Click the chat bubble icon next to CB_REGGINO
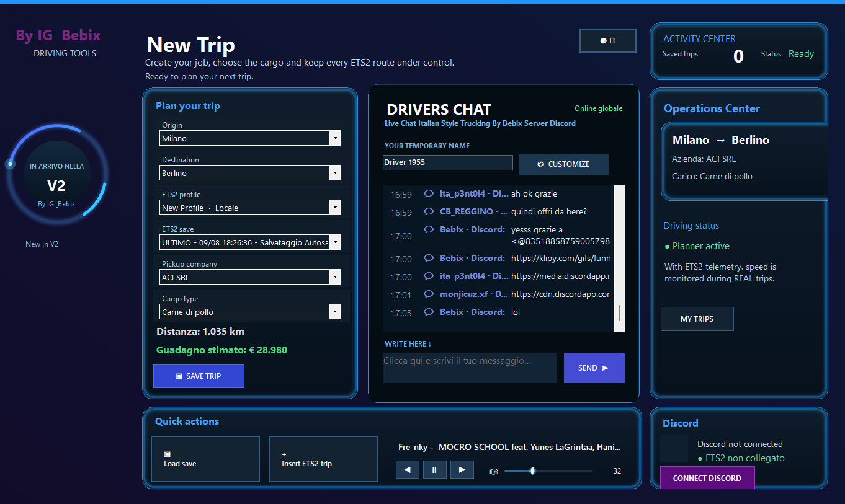845x504 pixels. tap(428, 211)
